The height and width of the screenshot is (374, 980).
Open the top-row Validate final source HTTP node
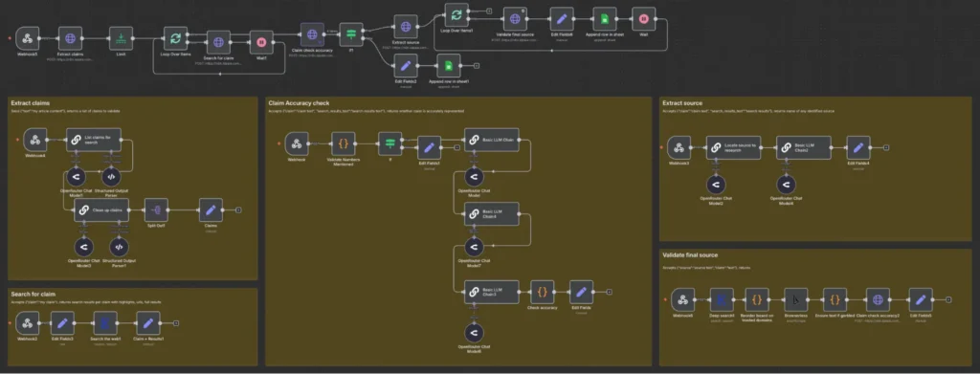(515, 19)
